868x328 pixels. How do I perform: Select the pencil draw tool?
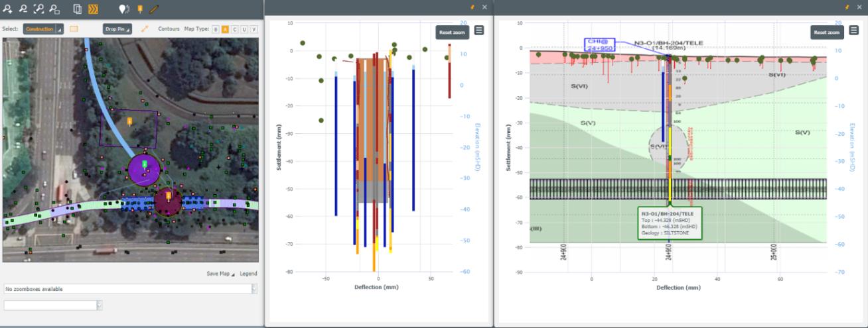[154, 9]
